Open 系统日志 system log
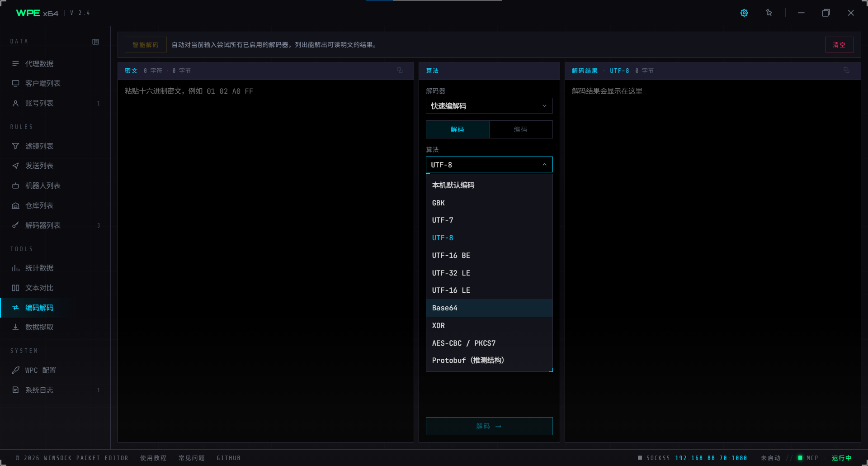The width and height of the screenshot is (868, 466). pyautogui.click(x=55, y=390)
